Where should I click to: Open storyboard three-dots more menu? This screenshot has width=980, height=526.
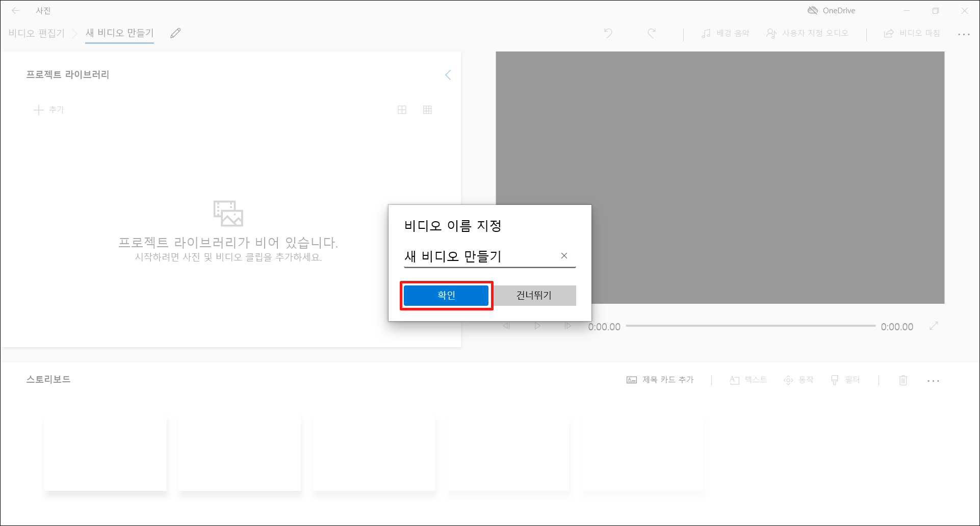tap(933, 381)
